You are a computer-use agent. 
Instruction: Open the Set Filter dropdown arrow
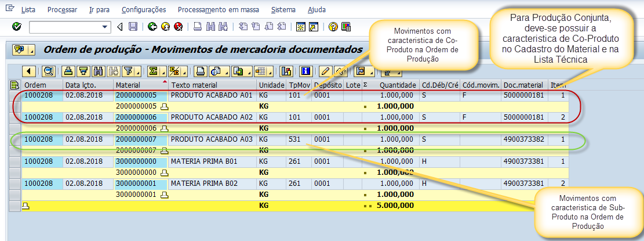pos(139,71)
